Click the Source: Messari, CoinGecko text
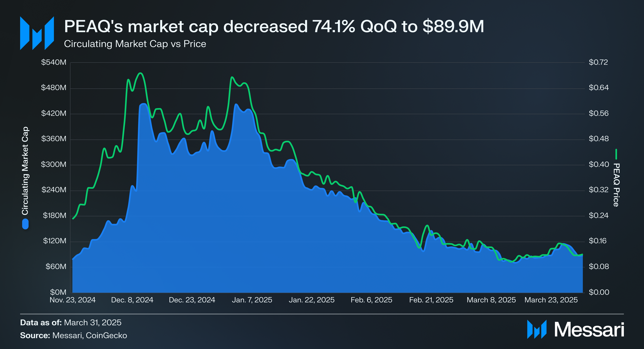 (74, 335)
